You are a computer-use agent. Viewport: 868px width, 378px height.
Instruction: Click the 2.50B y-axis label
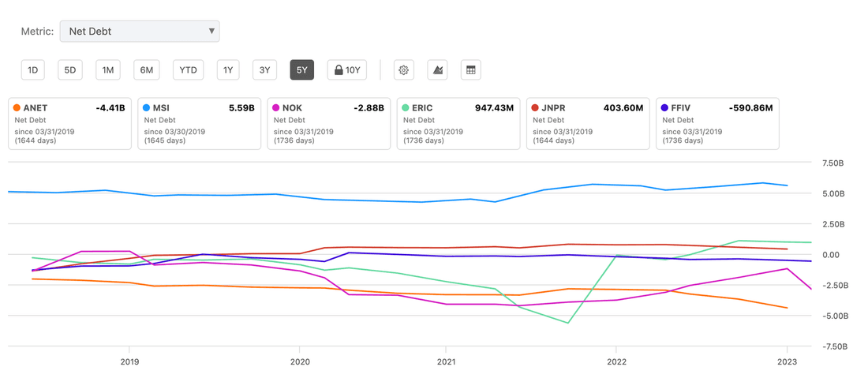click(834, 224)
